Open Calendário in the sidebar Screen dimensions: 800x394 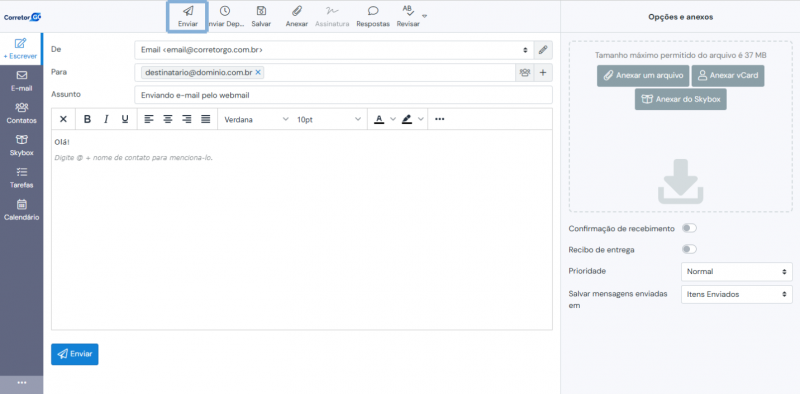click(21, 210)
